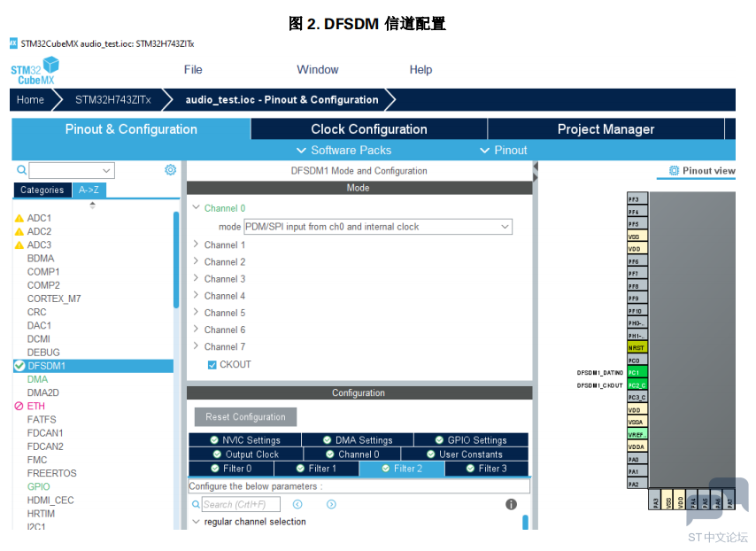Screen dimensions: 756x551
Task: Click the STM32CubeMX logo
Action: coord(35,71)
